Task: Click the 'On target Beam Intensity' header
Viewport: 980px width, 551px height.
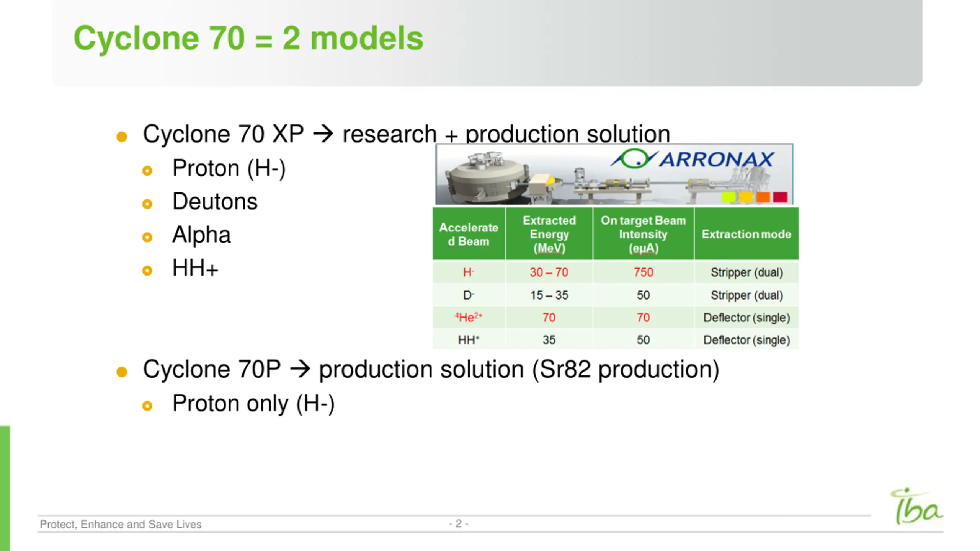Action: click(643, 234)
